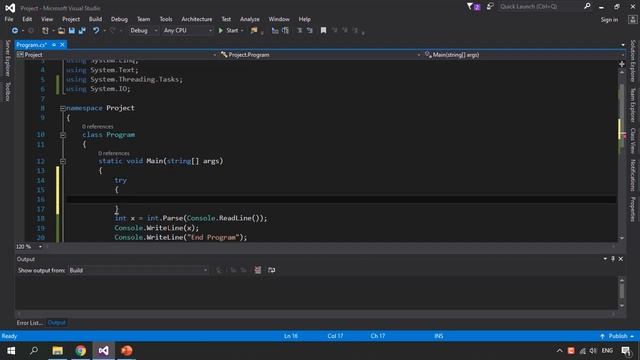Screen dimensions: 640x360
Task: Click the New Project toolbar icon
Action: 45,31
